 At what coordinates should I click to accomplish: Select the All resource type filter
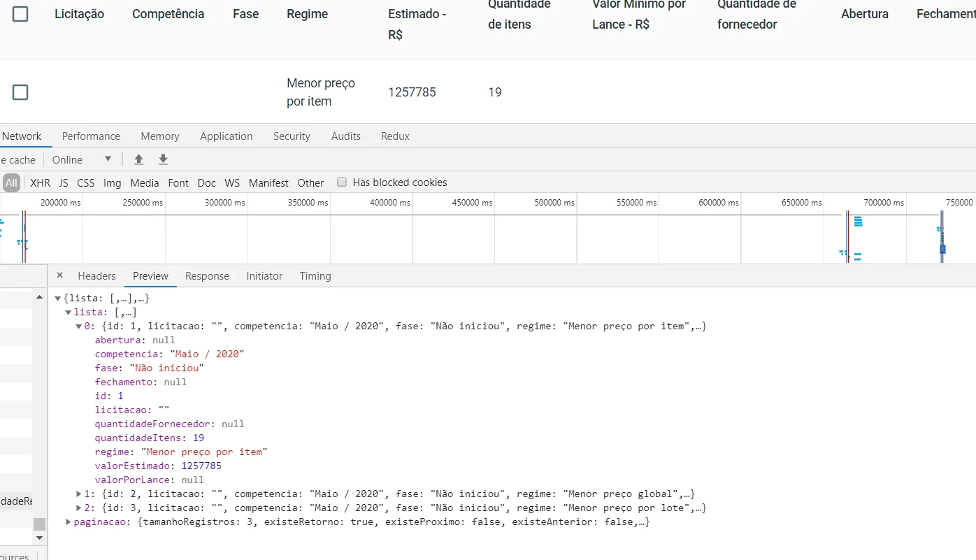click(11, 182)
